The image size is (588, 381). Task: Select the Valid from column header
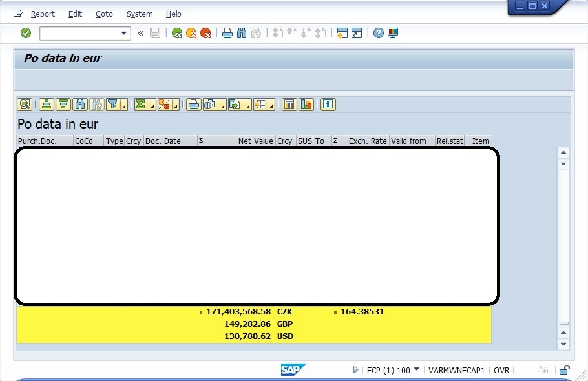412,141
